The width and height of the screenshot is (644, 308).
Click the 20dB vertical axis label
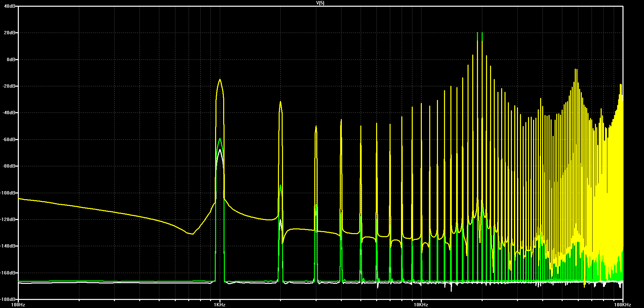click(9, 33)
